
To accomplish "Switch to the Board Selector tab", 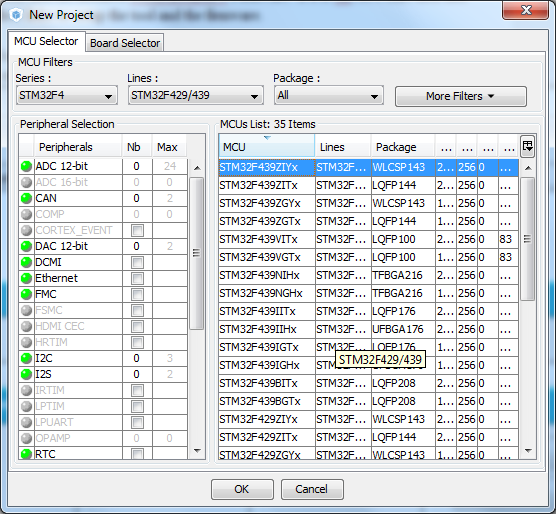I will [125, 43].
